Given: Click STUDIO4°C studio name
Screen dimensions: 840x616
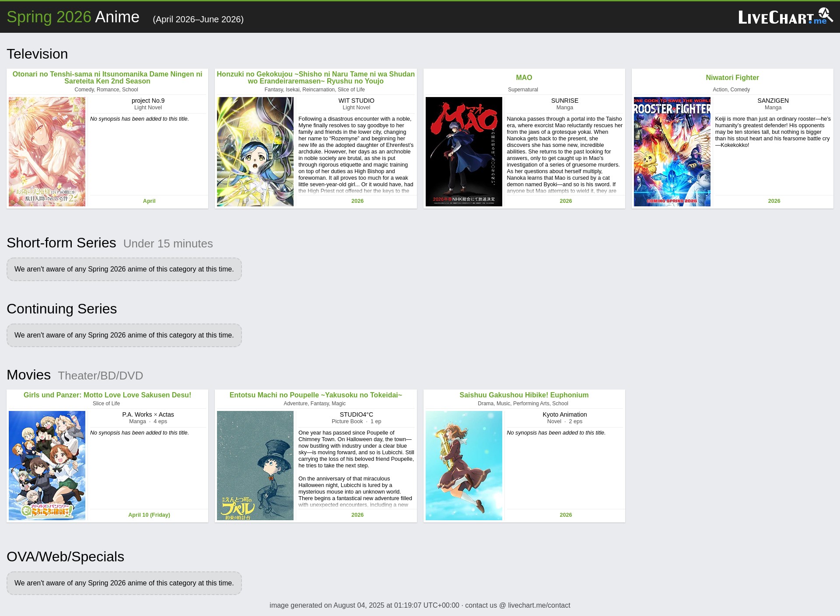Looking at the screenshot, I should [356, 414].
